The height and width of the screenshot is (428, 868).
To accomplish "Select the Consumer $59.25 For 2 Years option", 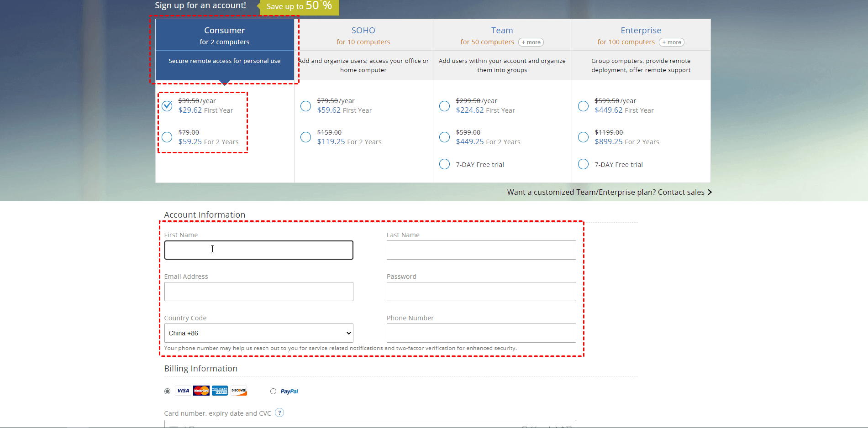I will coord(167,137).
